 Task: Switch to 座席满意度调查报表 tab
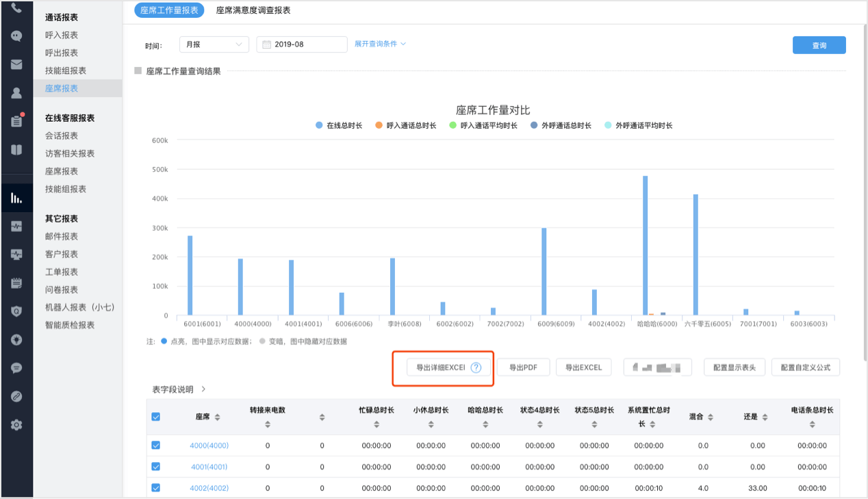point(253,10)
